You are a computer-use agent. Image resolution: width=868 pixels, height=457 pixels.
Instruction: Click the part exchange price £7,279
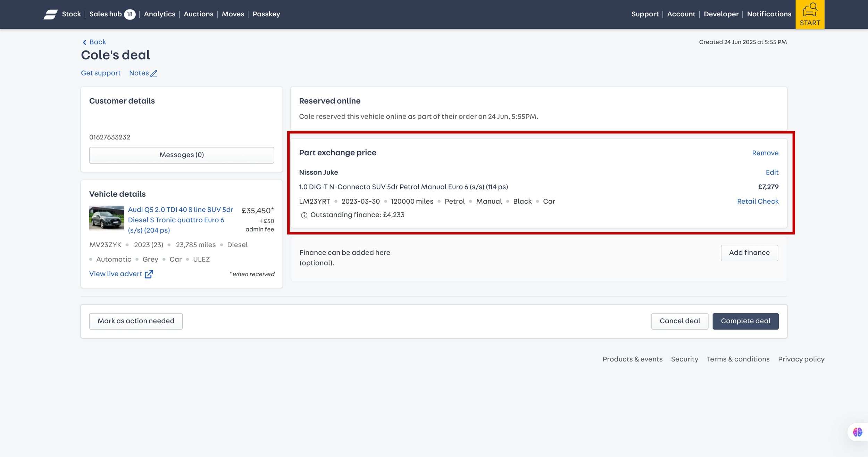click(768, 187)
